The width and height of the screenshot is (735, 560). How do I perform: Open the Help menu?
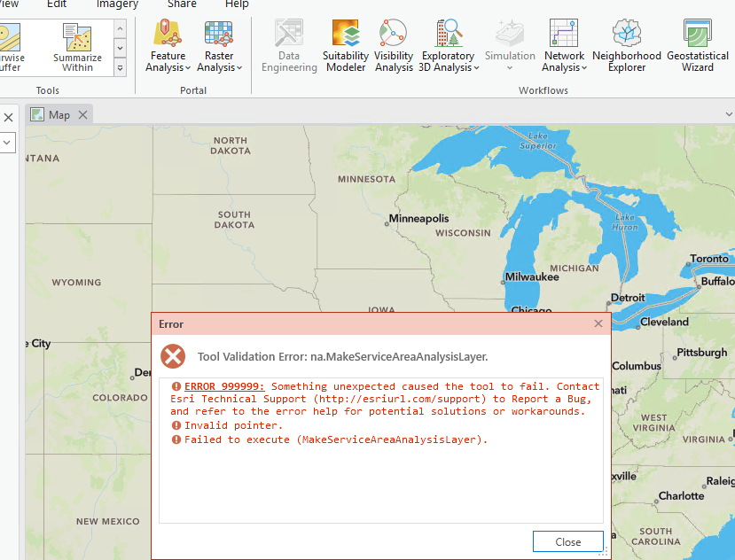[237, 4]
